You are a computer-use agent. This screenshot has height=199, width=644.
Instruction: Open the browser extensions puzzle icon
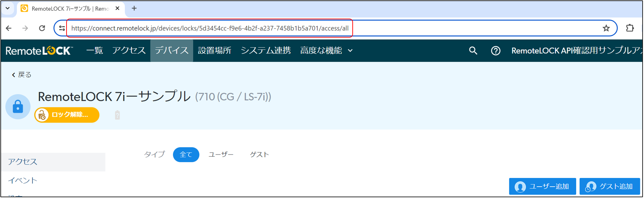click(630, 28)
